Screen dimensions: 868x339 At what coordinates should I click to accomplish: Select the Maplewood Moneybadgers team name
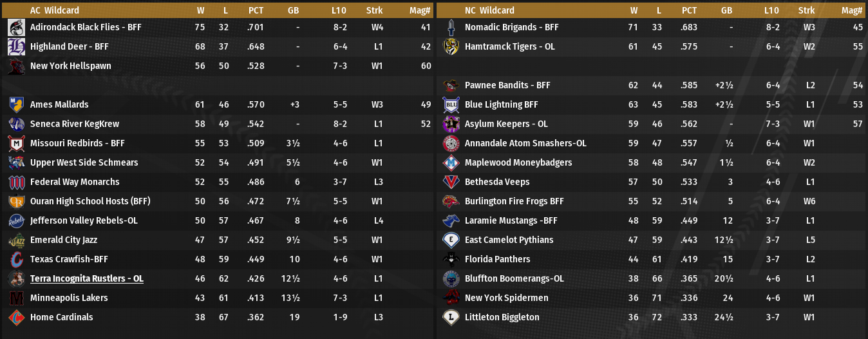518,162
